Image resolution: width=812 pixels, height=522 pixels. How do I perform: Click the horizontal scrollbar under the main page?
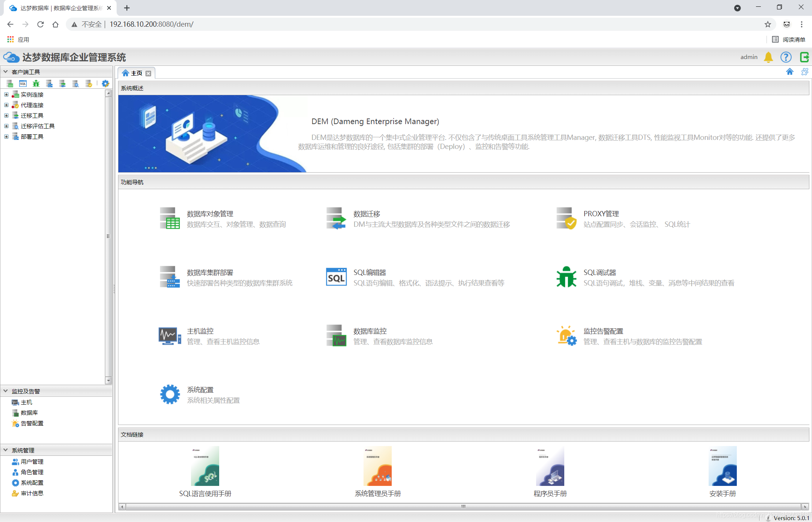pyautogui.click(x=463, y=507)
